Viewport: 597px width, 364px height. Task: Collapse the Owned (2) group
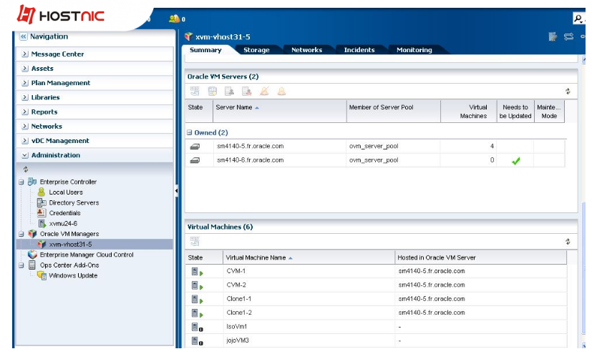pyautogui.click(x=189, y=132)
